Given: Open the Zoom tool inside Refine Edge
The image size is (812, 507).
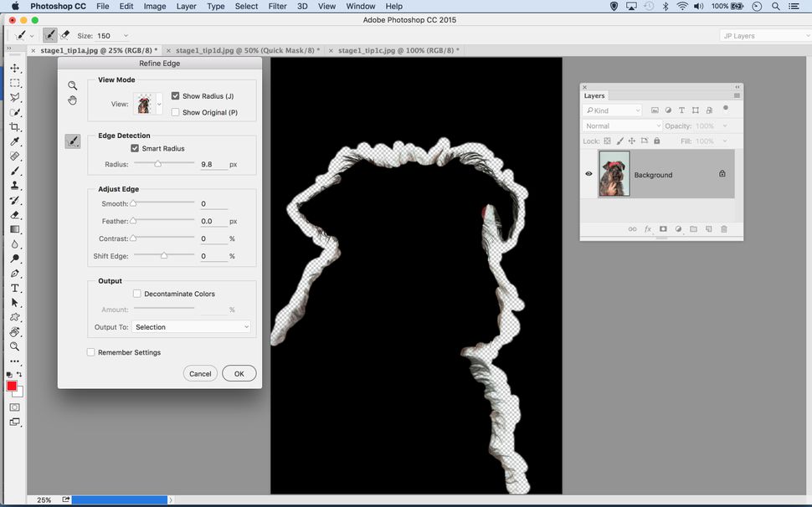Looking at the screenshot, I should point(72,84).
